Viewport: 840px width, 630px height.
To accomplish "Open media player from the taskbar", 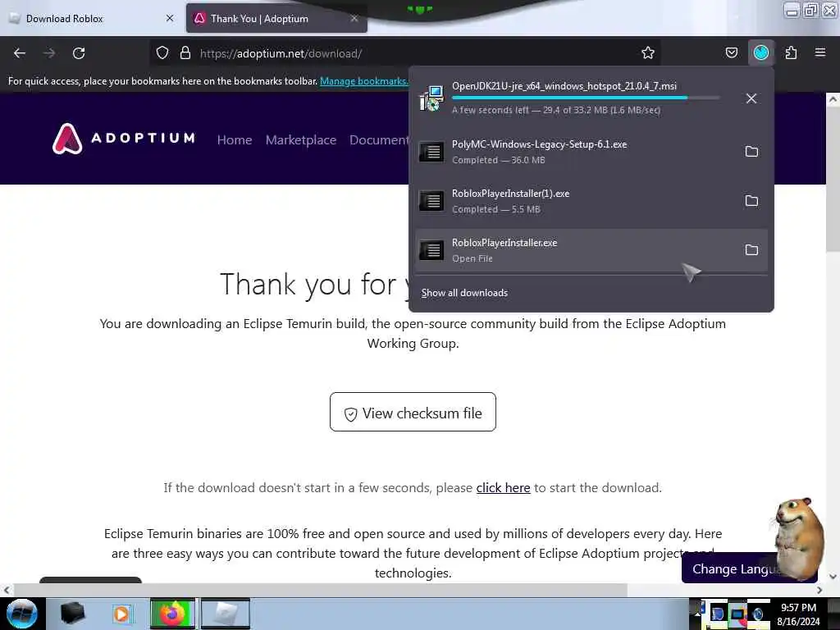I will tap(121, 614).
